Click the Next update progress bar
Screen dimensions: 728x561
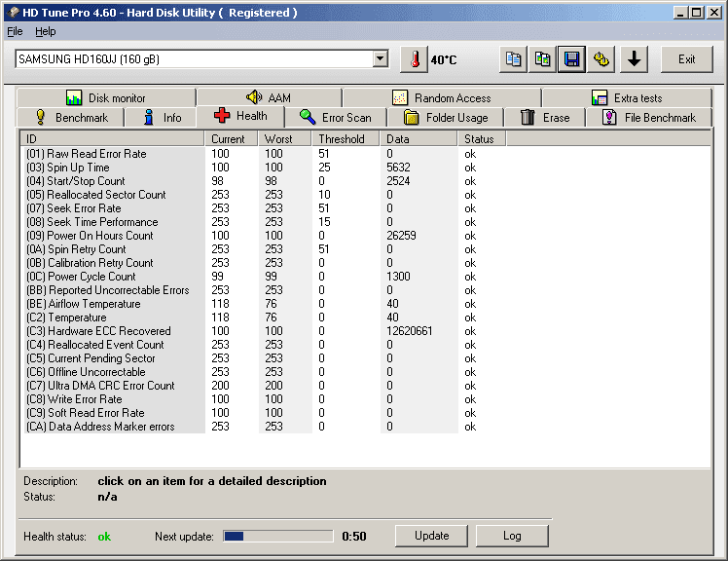[278, 537]
